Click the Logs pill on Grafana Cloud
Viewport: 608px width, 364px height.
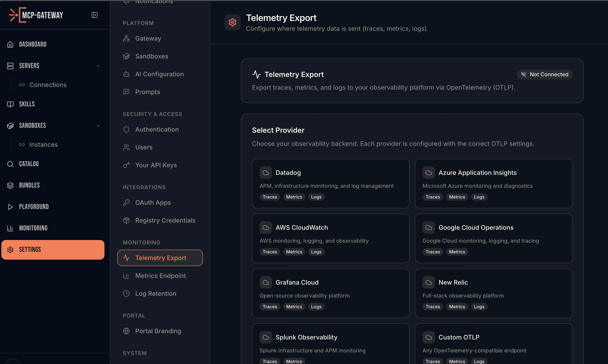coord(316,307)
